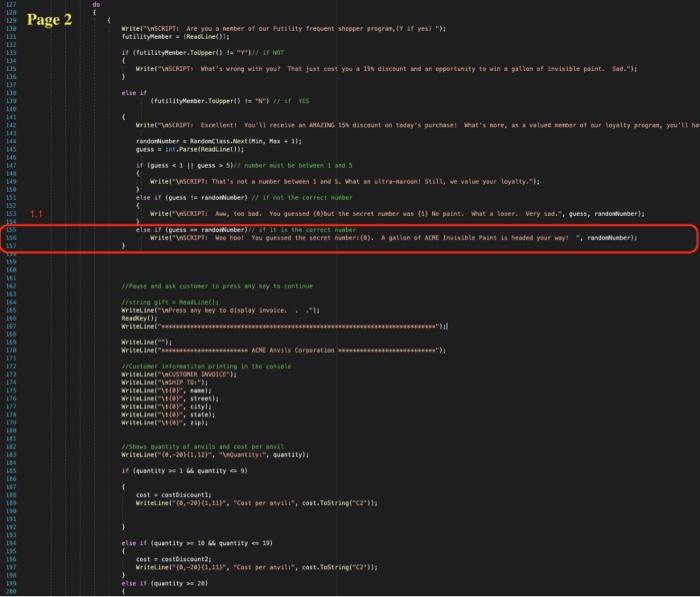
Task: Click the 'Pause and ask customer' comment
Action: pos(217,286)
